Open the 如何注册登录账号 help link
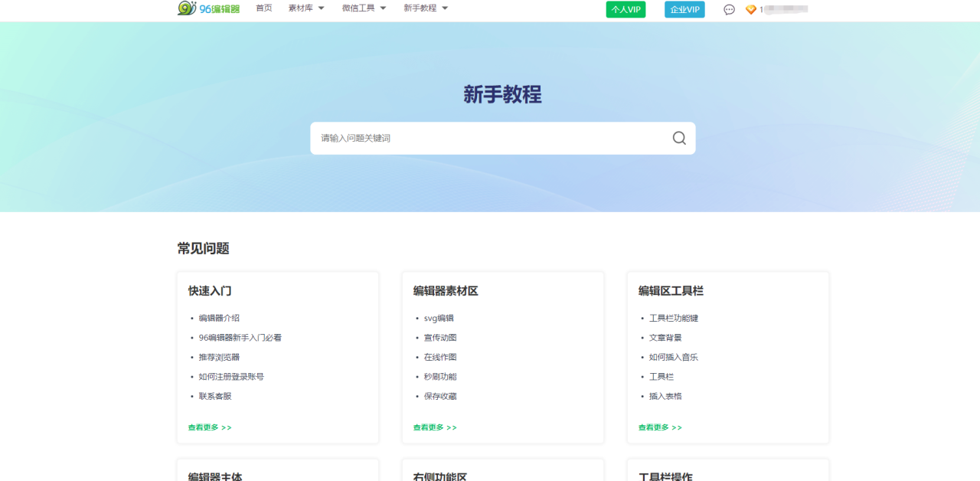 pos(231,377)
